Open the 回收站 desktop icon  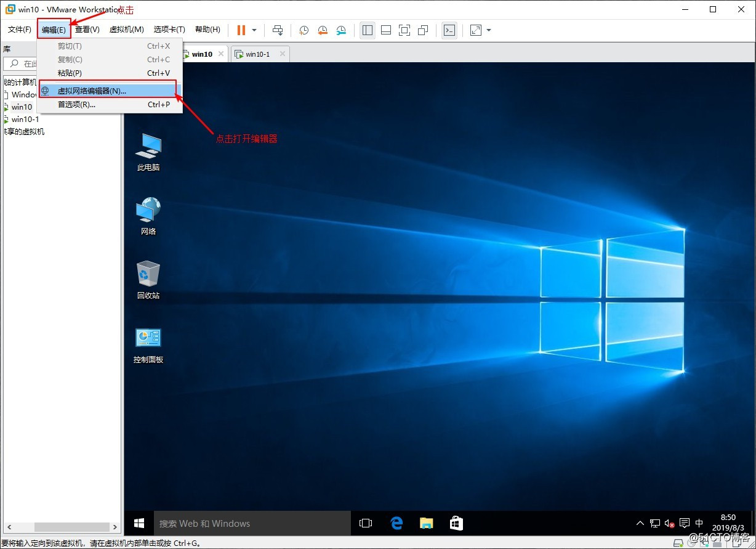coord(148,280)
